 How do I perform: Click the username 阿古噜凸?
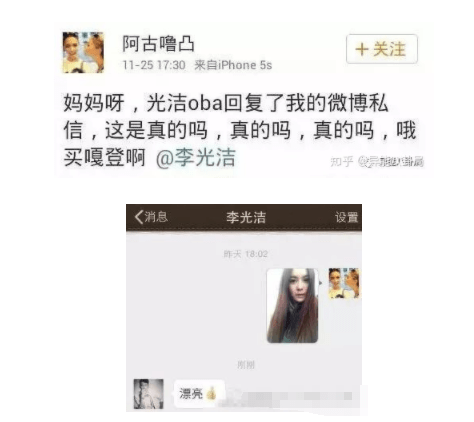pyautogui.click(x=158, y=44)
